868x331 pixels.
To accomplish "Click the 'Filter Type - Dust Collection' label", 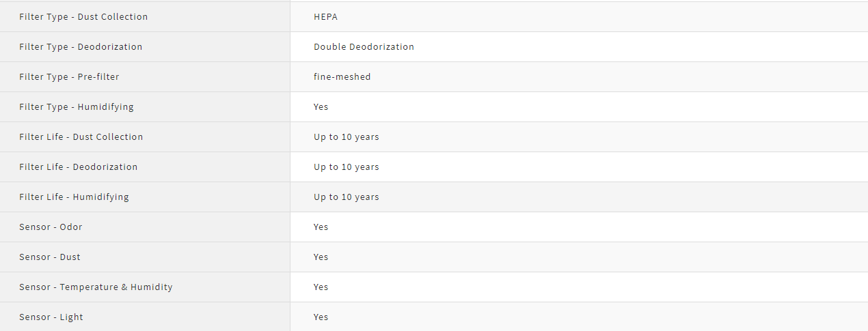I will pyautogui.click(x=83, y=17).
